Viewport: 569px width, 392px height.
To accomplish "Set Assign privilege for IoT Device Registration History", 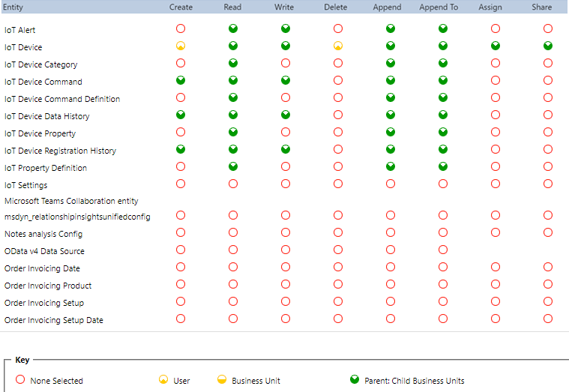I will pos(496,149).
